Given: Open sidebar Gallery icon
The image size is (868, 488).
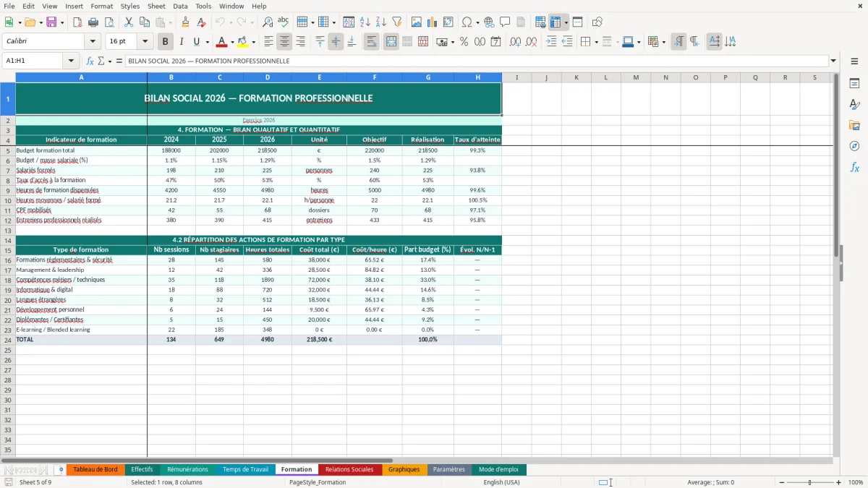Looking at the screenshot, I should [x=854, y=125].
